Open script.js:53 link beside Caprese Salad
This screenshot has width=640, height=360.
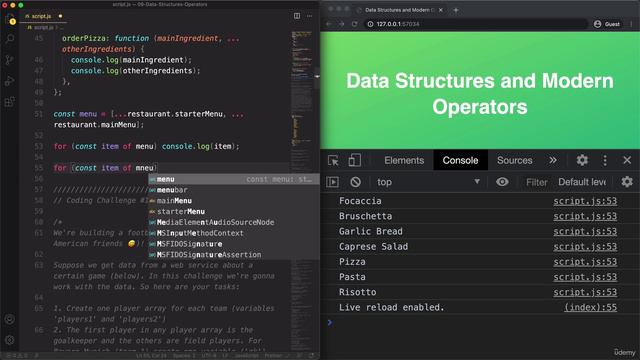point(585,247)
